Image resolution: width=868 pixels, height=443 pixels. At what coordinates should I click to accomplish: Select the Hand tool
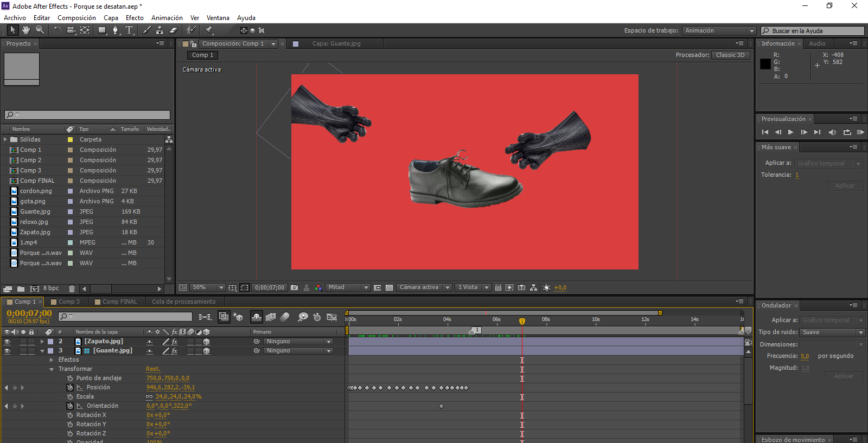(26, 30)
